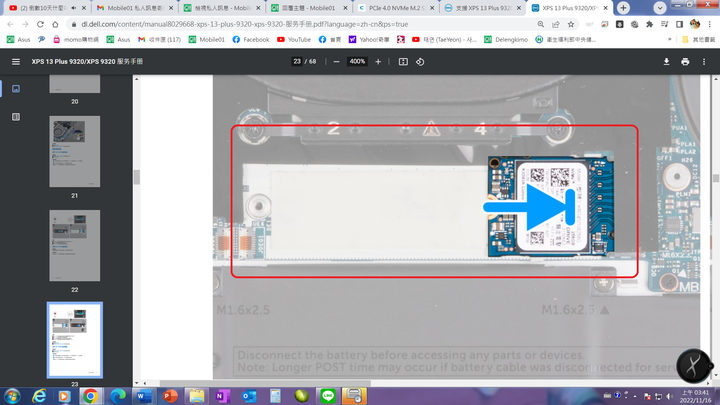
Task: Open the Chrome three-dot menu
Action: coord(709,24)
